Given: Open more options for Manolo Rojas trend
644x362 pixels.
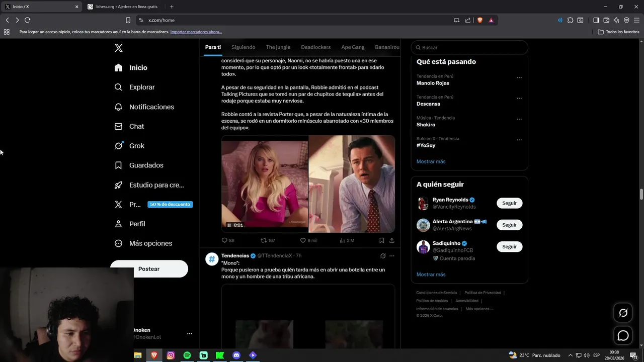Looking at the screenshot, I should [x=519, y=77].
